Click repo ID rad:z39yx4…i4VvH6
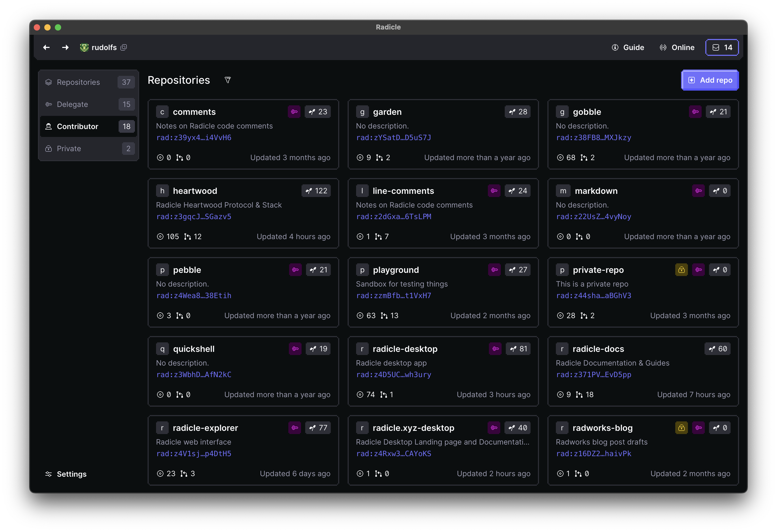 point(194,138)
